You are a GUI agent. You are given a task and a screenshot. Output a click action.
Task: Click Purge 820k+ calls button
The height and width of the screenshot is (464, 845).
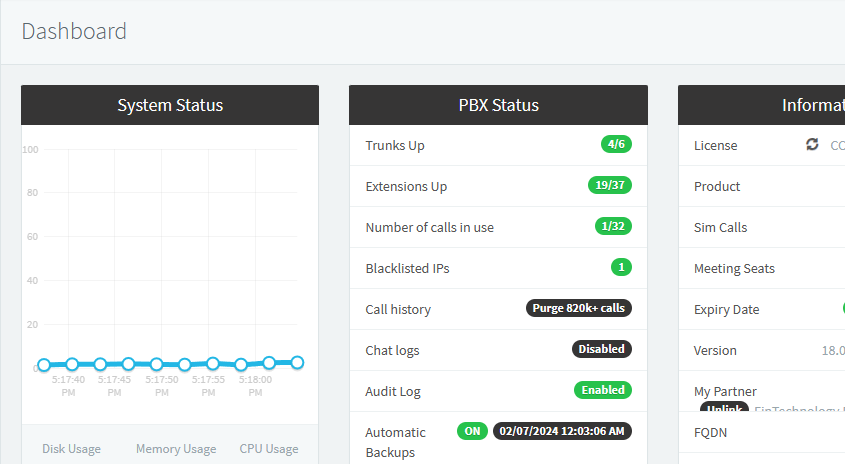578,309
